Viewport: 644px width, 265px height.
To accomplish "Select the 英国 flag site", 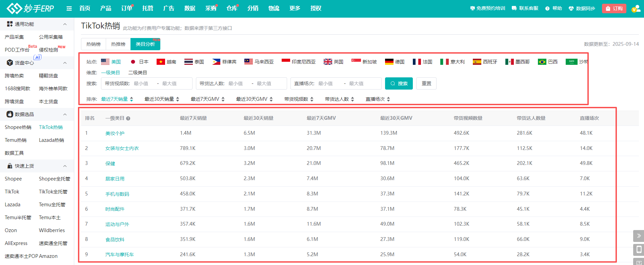I will (334, 62).
